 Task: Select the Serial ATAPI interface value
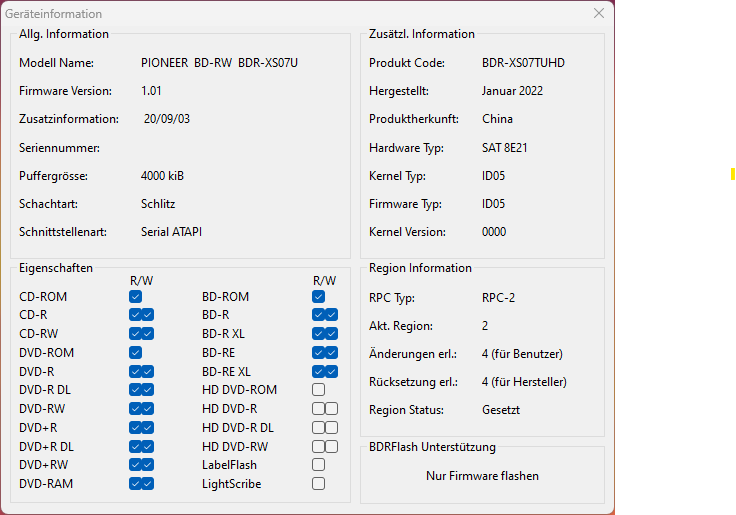(x=171, y=232)
